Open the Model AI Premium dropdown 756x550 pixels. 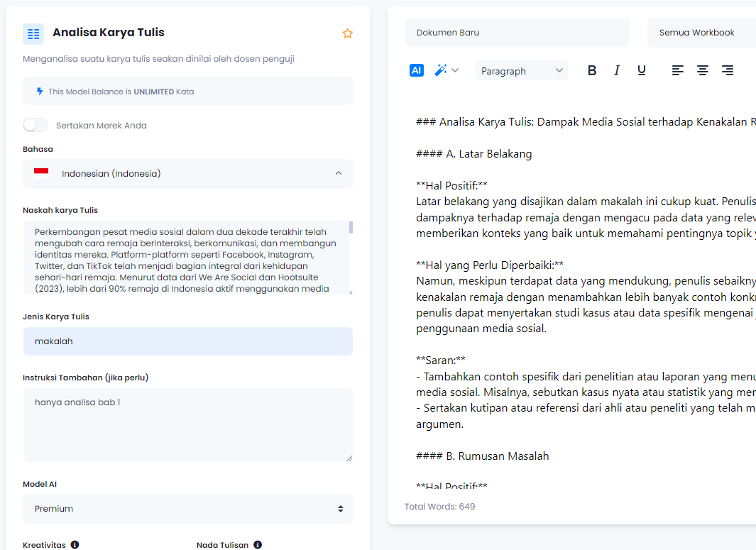point(187,508)
